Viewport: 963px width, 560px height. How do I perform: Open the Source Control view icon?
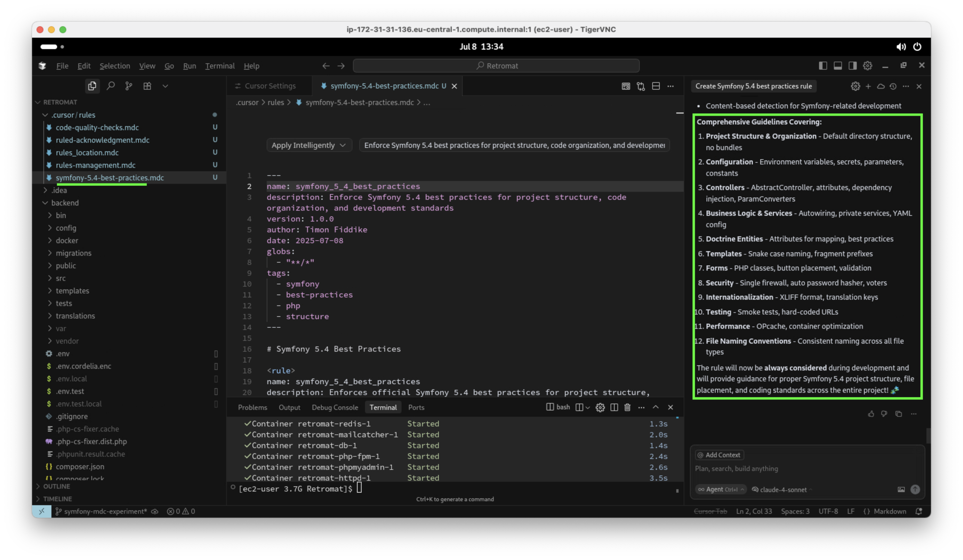[129, 86]
